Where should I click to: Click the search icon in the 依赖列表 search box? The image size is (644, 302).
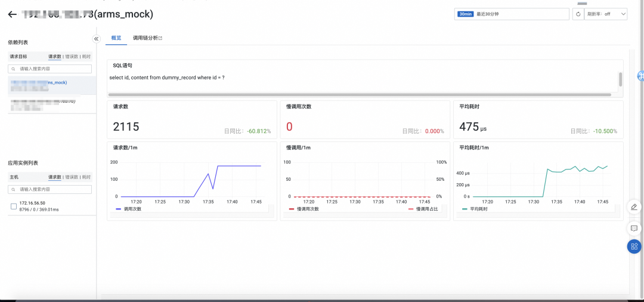coord(14,69)
